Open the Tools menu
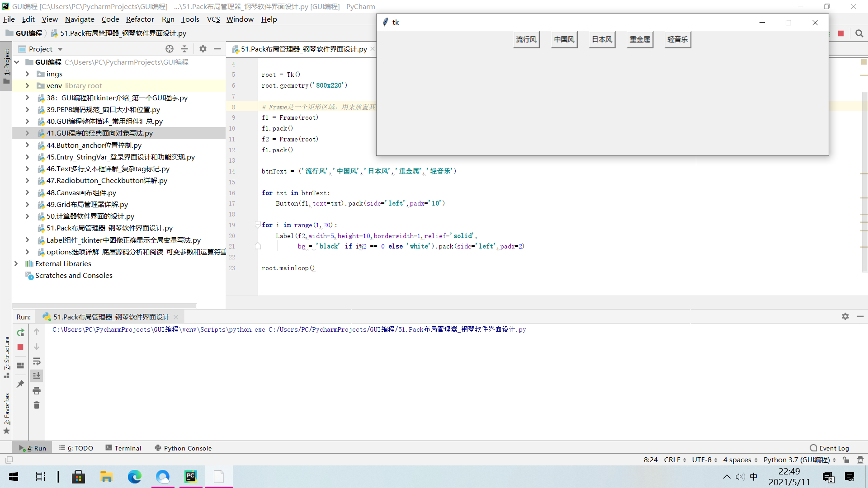This screenshot has height=488, width=868. pos(190,19)
